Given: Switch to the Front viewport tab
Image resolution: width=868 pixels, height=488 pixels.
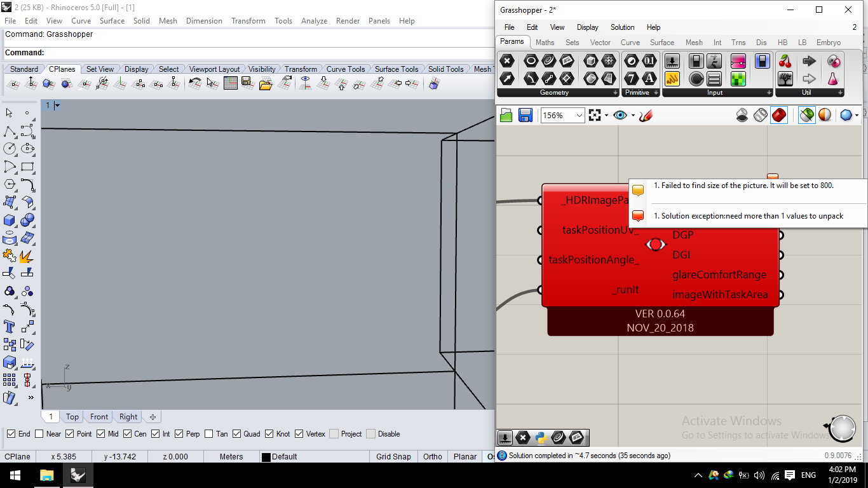Looking at the screenshot, I should [x=99, y=417].
